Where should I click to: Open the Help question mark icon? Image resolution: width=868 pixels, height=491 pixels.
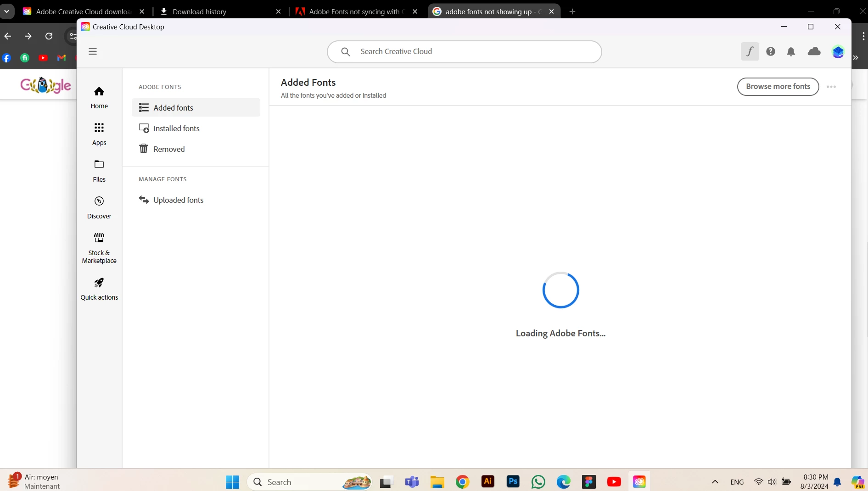pos(771,51)
